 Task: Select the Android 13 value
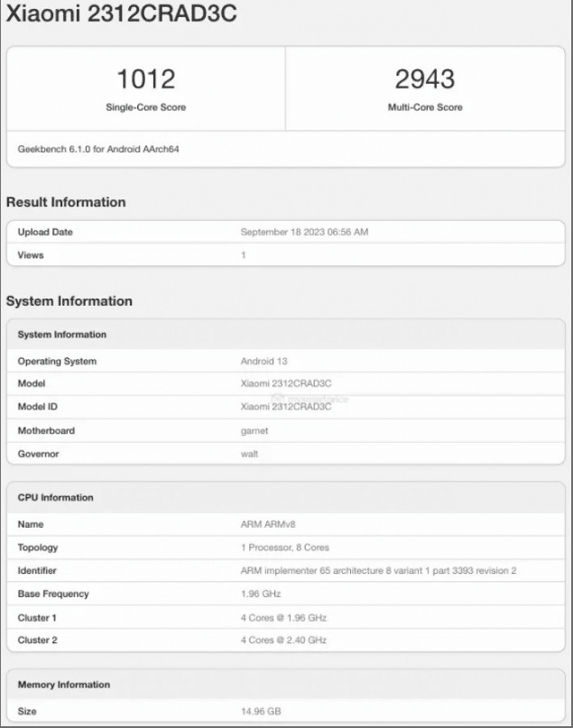[263, 361]
